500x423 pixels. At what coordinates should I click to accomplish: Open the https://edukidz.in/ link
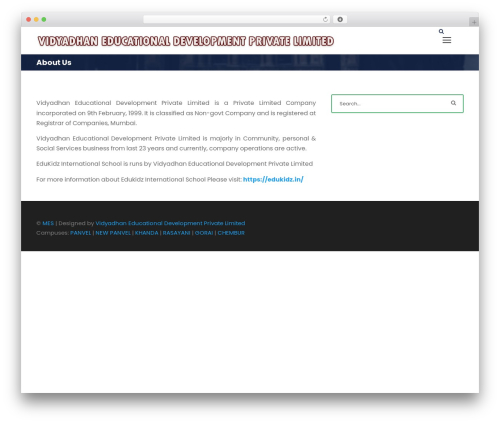273,179
